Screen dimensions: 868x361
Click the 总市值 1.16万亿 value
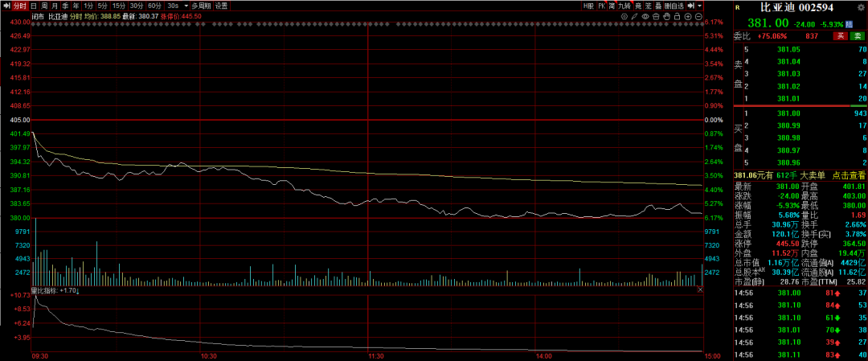[x=783, y=262]
